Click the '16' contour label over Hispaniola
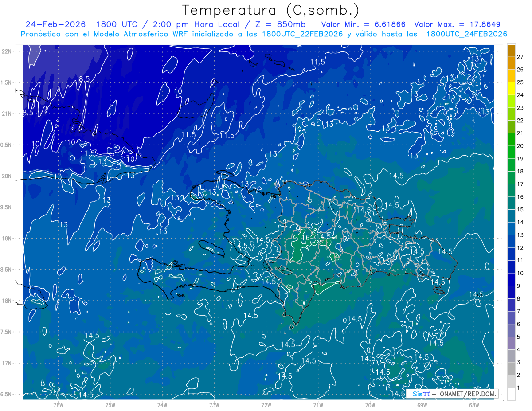This screenshot has height=411, width=532. pos(305,238)
